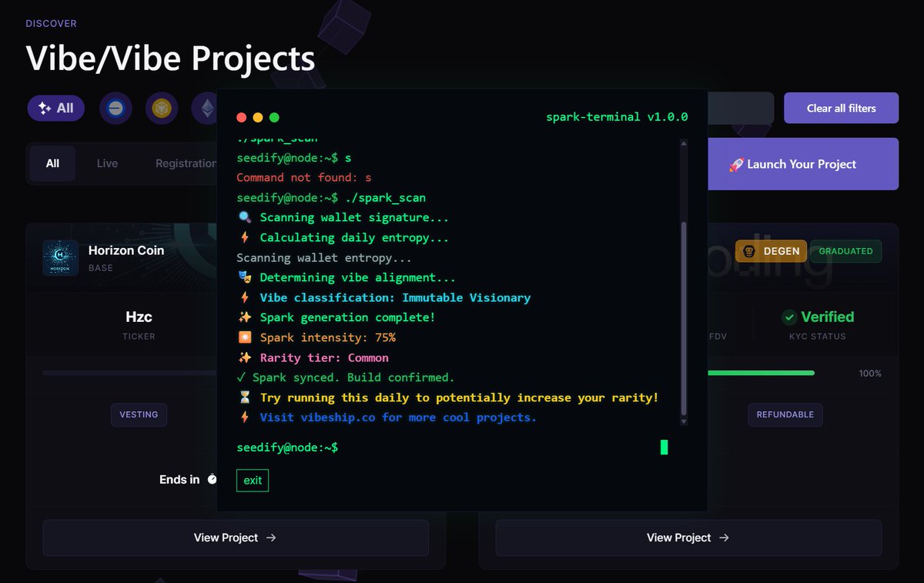Viewport: 924px width, 583px height.
Task: Click the green terminal maximize dot
Action: click(274, 118)
